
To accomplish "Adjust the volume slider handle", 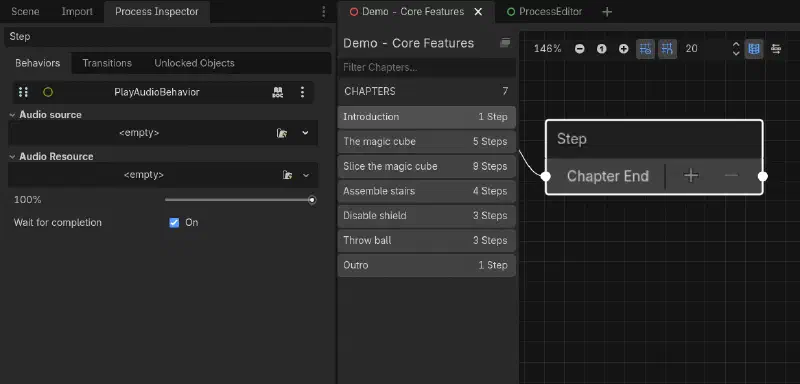I will [312, 200].
